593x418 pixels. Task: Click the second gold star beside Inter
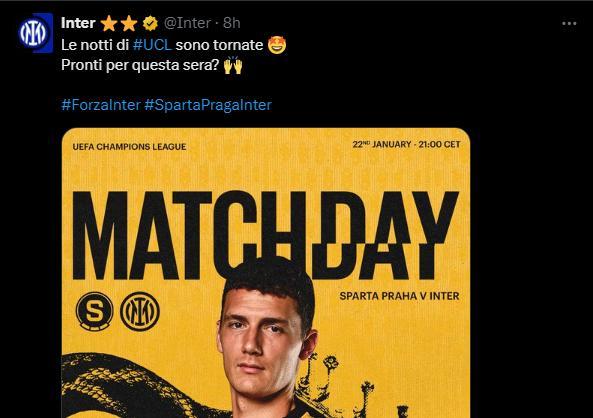129,23
